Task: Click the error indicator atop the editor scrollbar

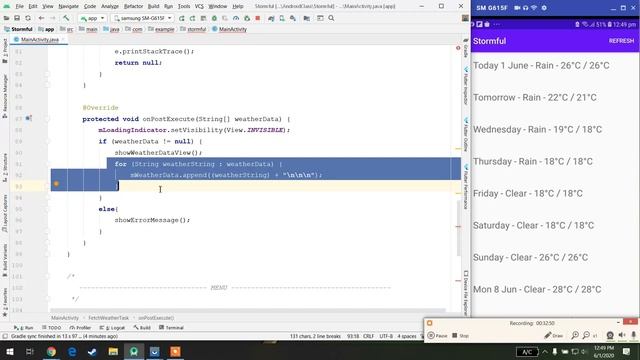Action: [458, 48]
